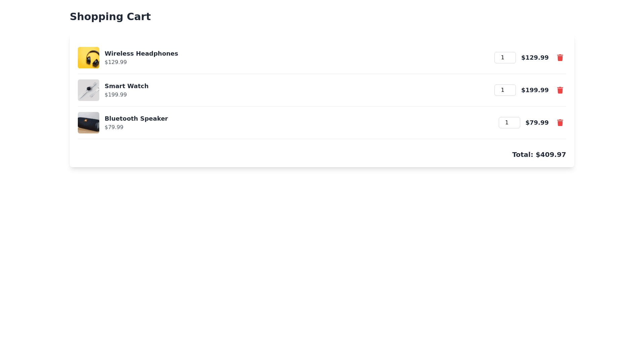The image size is (644, 362).
Task: Click the Wireless Headphones product name
Action: pos(141,54)
